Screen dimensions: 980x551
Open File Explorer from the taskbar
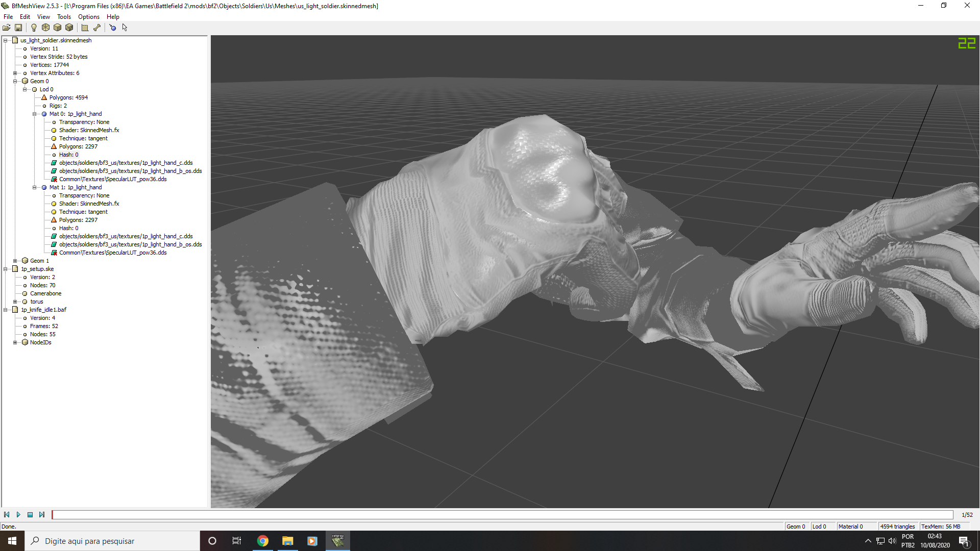(x=287, y=541)
